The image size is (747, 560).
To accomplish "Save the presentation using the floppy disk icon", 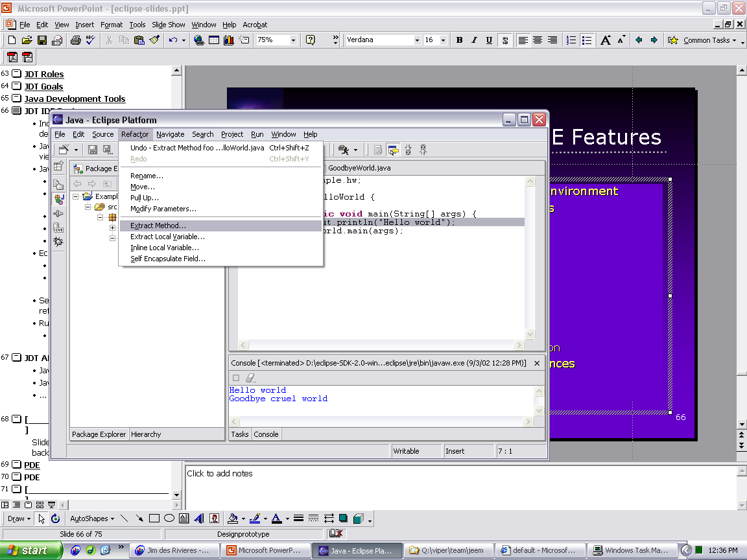I will coord(42,40).
